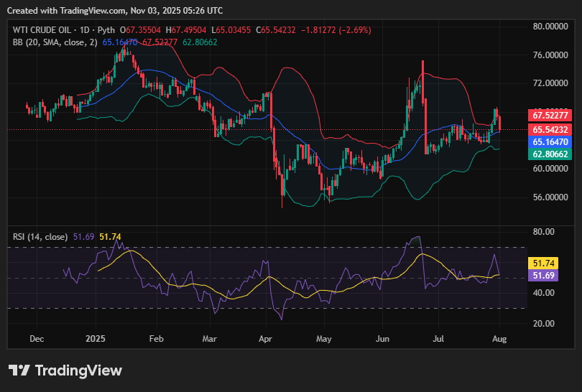
Task: Click the yellow 51.74 RSI axis tag
Action: [542, 263]
